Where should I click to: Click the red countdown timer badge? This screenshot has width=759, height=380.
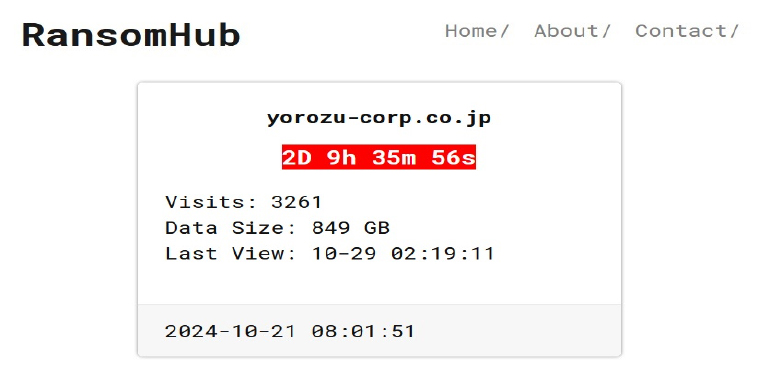click(x=379, y=157)
